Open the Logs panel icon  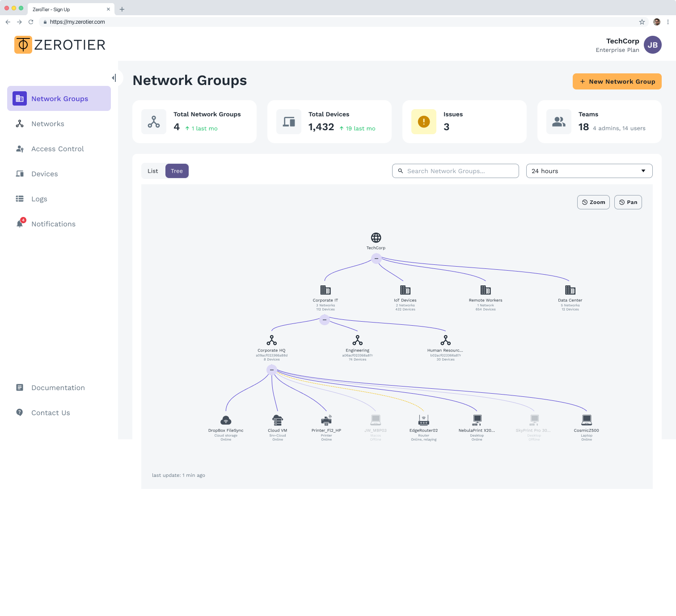(20, 199)
